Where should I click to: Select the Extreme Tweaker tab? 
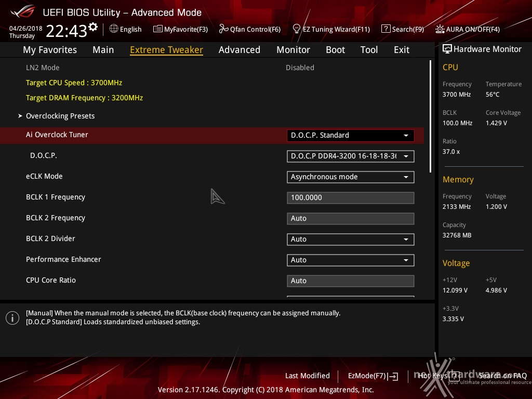click(166, 50)
